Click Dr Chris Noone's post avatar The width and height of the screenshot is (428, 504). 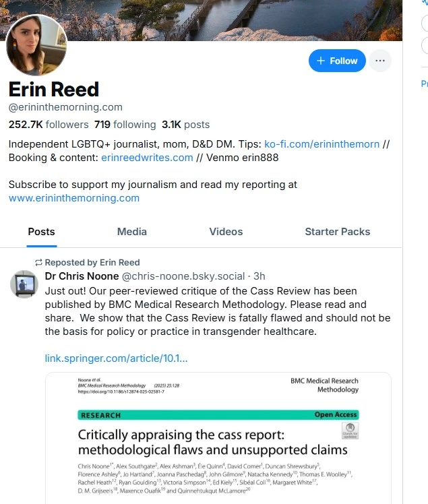point(24,284)
